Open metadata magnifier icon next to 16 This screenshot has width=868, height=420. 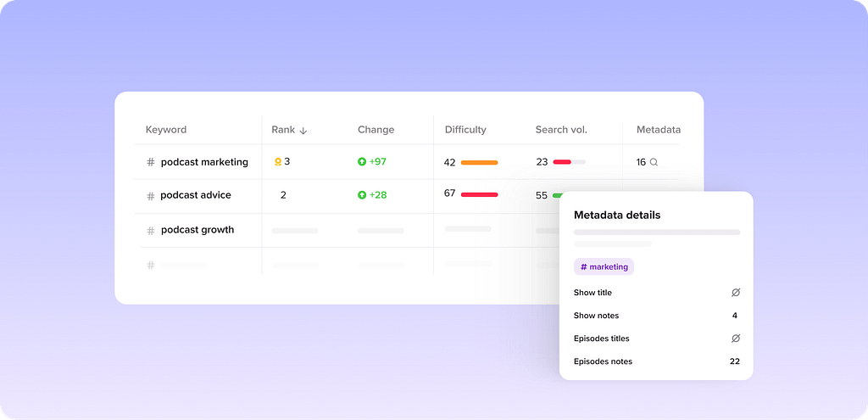(x=654, y=162)
